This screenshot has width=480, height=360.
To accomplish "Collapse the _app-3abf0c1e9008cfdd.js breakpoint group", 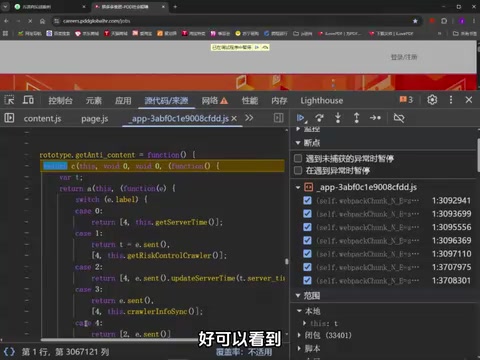I will [298, 187].
